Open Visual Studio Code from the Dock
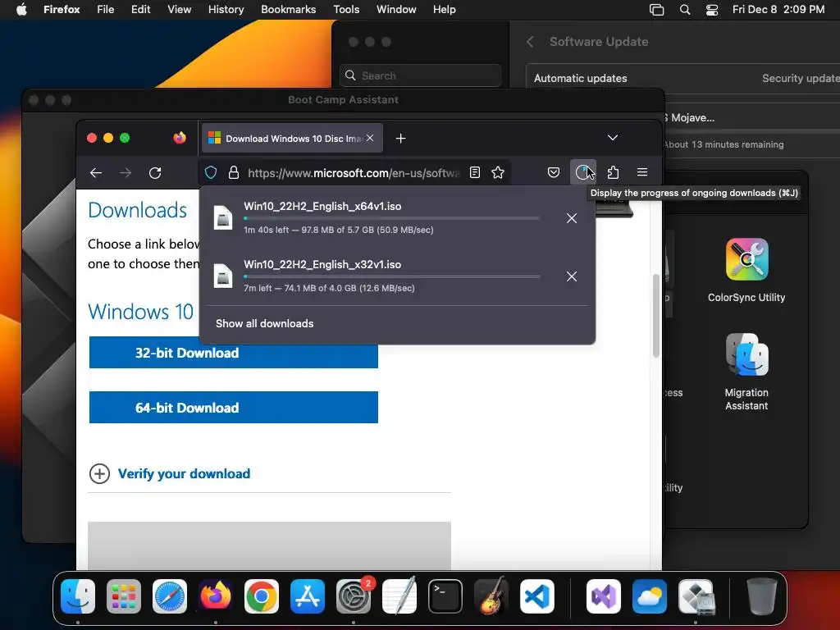840x630 pixels. [x=537, y=596]
